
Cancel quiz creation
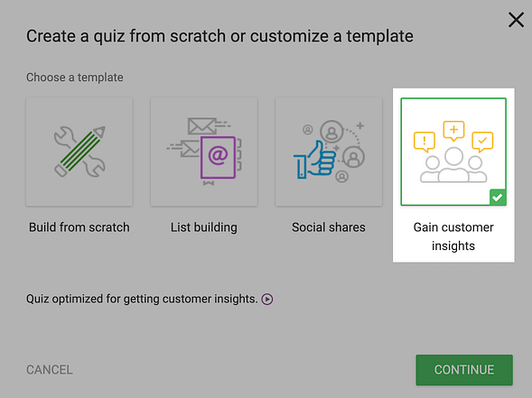click(50, 370)
